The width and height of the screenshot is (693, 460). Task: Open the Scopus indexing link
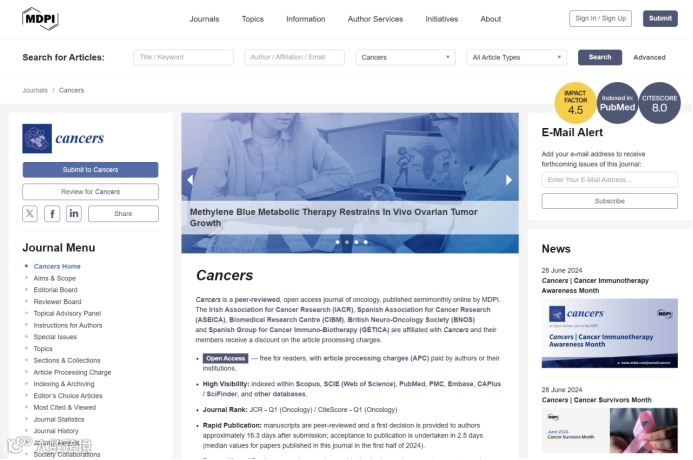point(308,384)
